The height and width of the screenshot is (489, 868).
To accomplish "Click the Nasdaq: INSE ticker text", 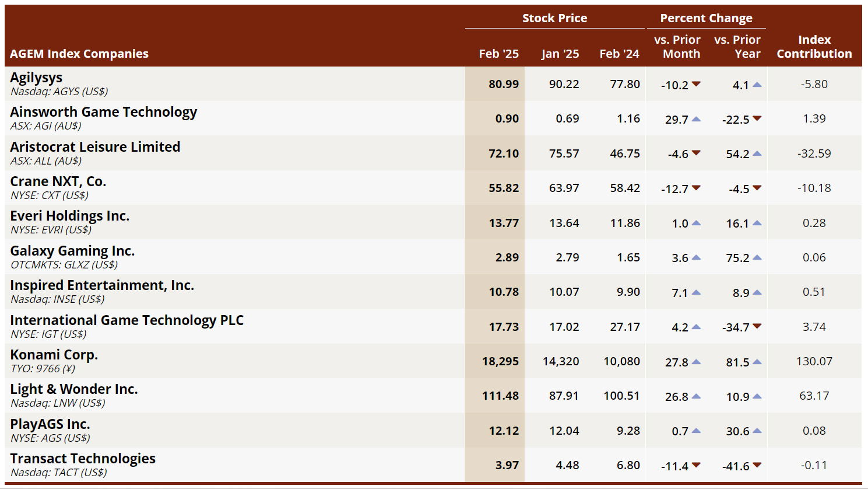I will (x=57, y=299).
